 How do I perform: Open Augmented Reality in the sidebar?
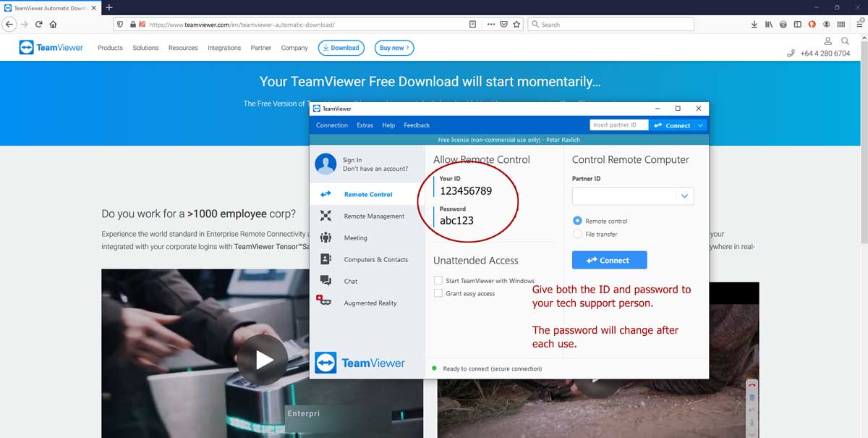pyautogui.click(x=367, y=303)
